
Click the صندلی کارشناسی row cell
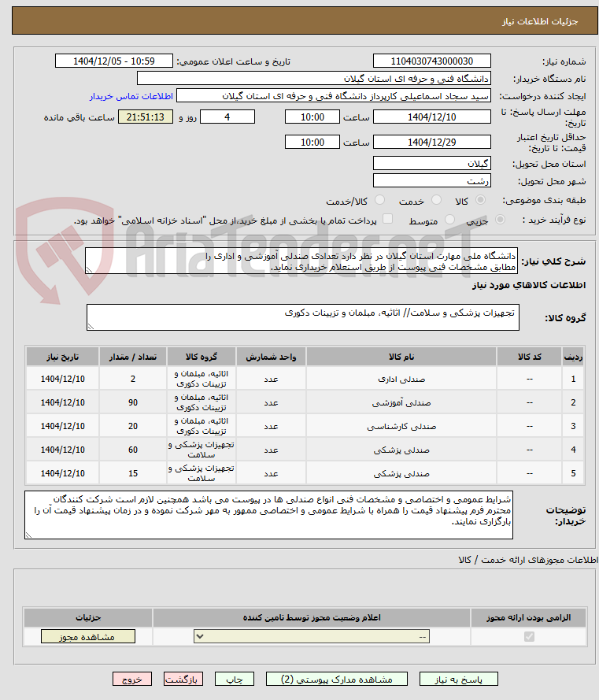coord(401,426)
